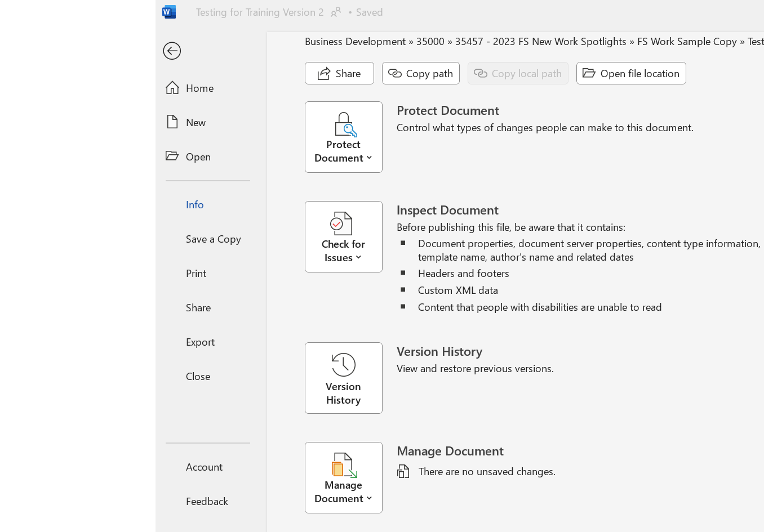Select the document title Testing for Training Version 2

pos(259,12)
